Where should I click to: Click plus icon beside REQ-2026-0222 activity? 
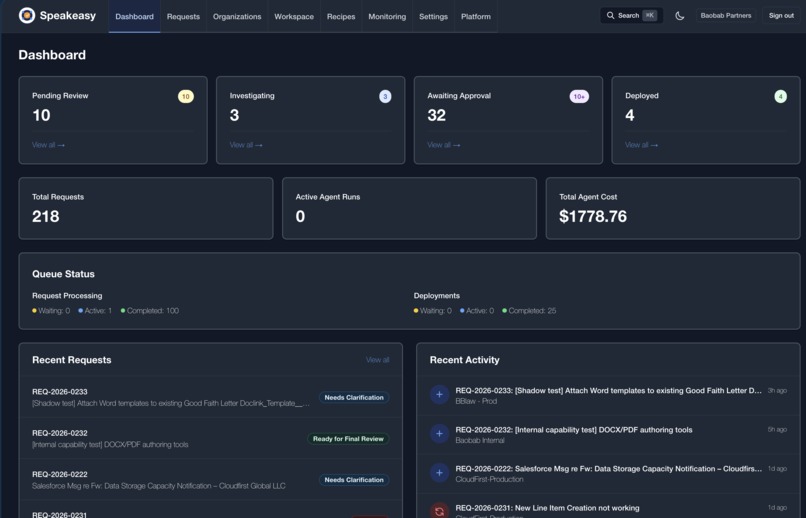(439, 473)
